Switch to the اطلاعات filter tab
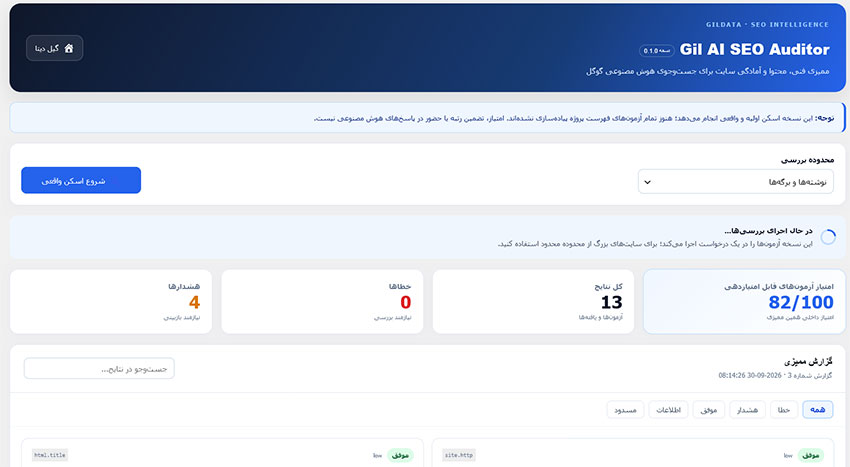The height and width of the screenshot is (467, 850). tap(668, 410)
